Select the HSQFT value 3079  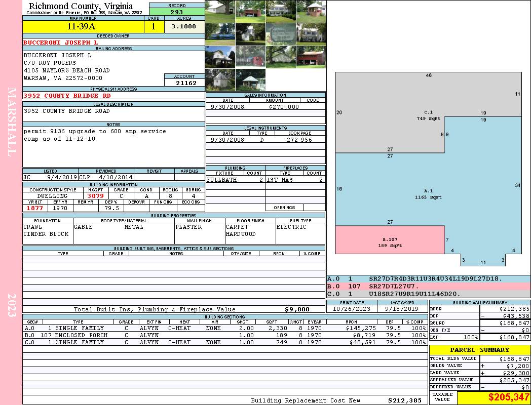click(x=96, y=196)
